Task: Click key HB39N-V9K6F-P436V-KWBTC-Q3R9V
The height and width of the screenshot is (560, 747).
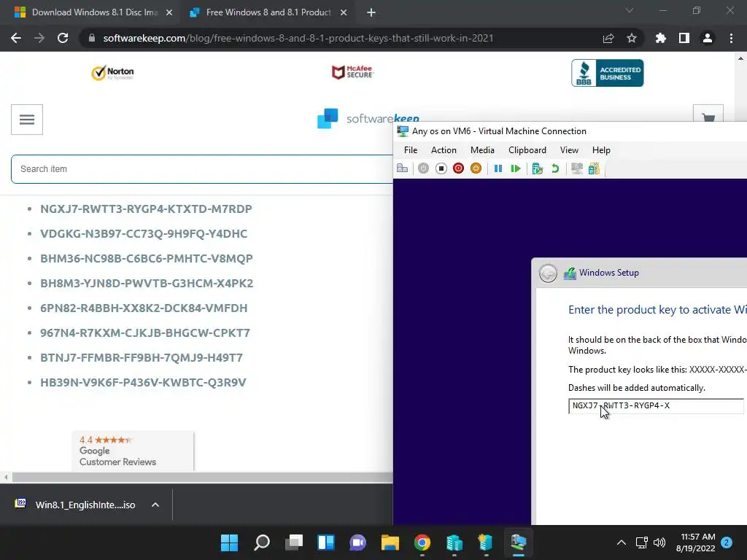Action: click(x=143, y=382)
